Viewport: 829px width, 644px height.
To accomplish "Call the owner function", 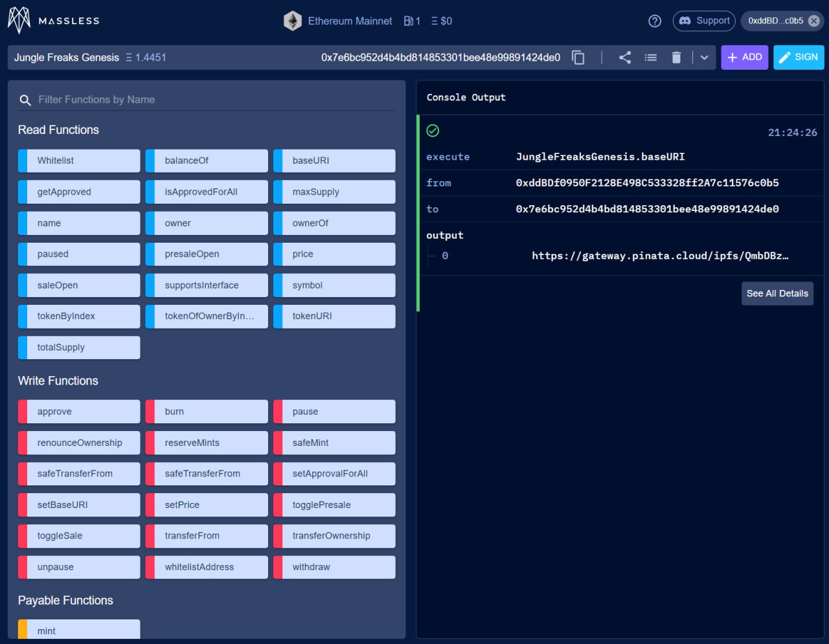I will (x=207, y=223).
